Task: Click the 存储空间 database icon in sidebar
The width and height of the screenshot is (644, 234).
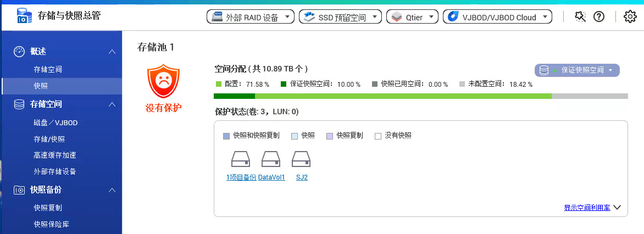Action: click(x=19, y=104)
